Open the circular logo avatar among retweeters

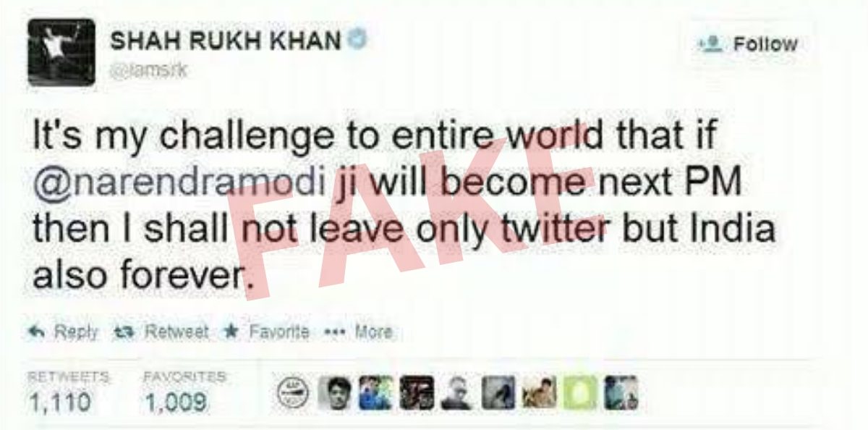293,393
